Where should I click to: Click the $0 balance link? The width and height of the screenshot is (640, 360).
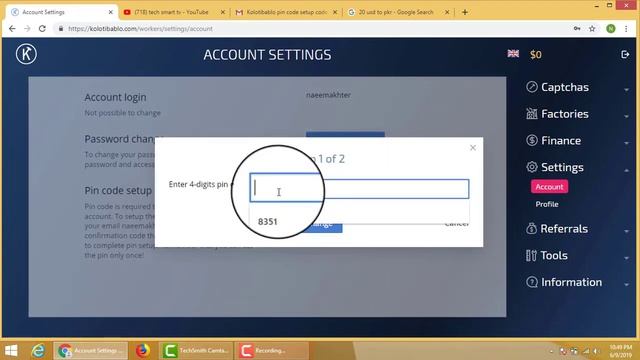pyautogui.click(x=536, y=55)
